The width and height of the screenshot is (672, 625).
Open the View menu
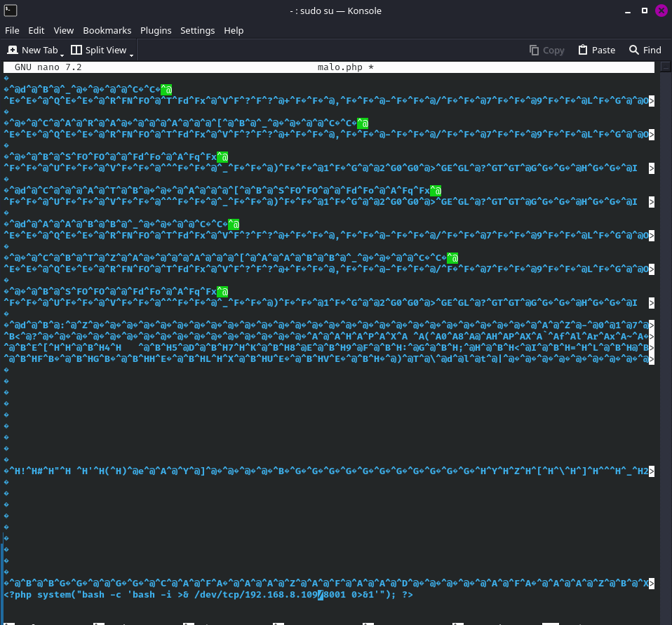tap(63, 30)
